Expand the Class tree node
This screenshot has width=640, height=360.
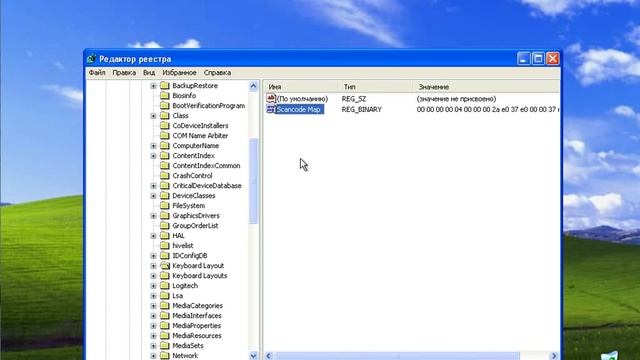pos(153,116)
